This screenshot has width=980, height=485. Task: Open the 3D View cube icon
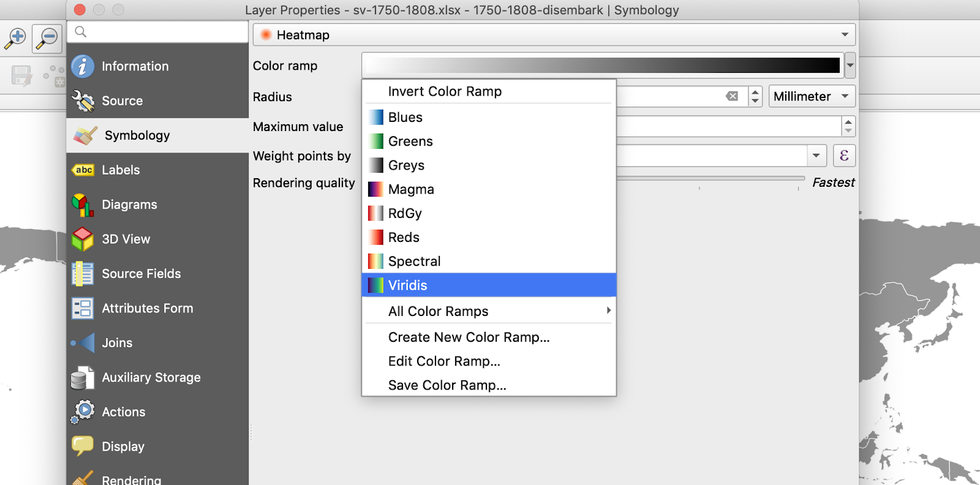tap(83, 239)
